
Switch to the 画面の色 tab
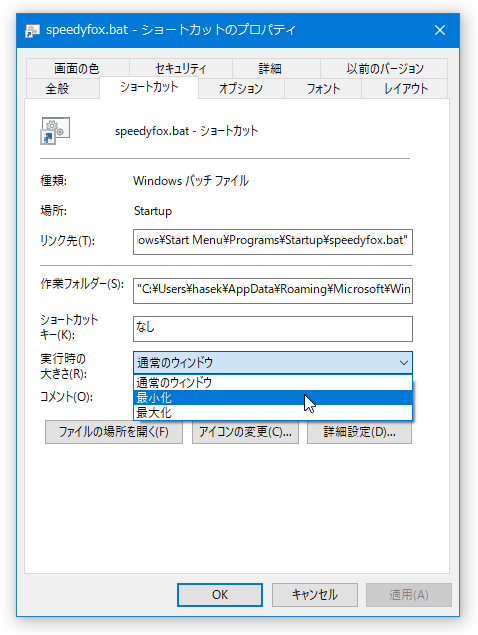(x=77, y=68)
